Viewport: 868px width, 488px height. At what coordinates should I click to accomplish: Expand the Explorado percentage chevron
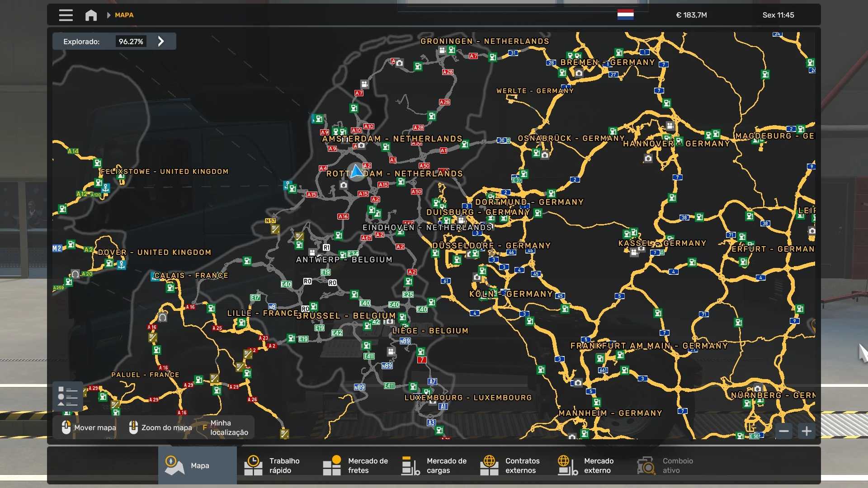pos(161,41)
